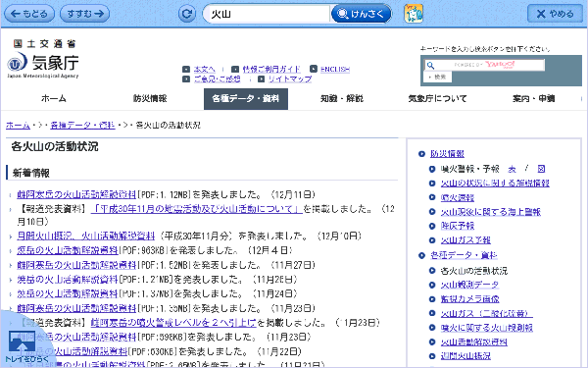Open the 知識・解説 navigation tab
This screenshot has height=368, width=588.
tap(342, 99)
